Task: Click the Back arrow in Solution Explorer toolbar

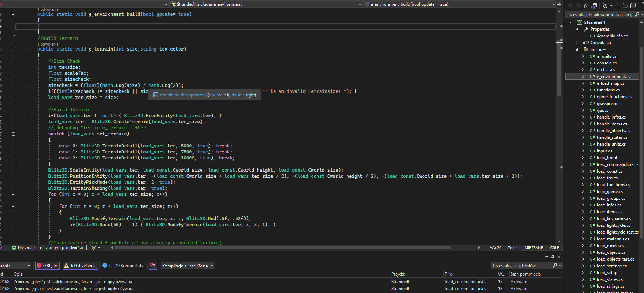Action: click(570, 6)
